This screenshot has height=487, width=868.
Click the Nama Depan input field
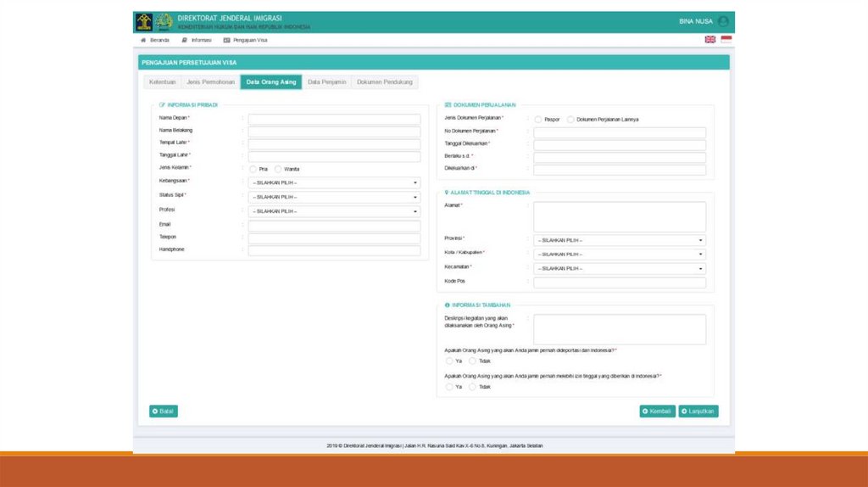tap(334, 119)
